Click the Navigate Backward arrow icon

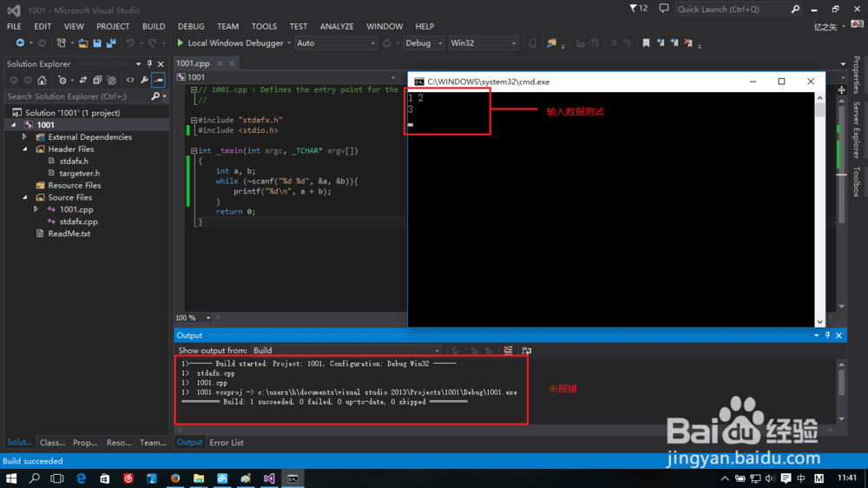click(x=20, y=43)
